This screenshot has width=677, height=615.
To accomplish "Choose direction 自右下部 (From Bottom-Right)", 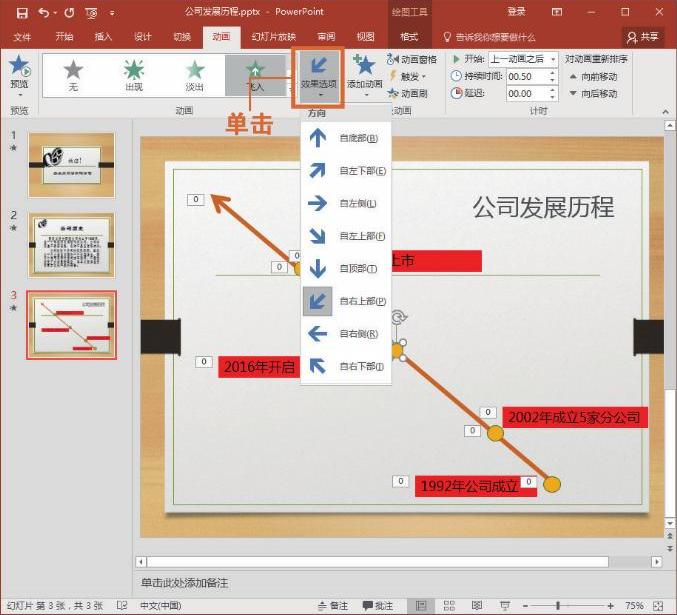I will point(346,366).
